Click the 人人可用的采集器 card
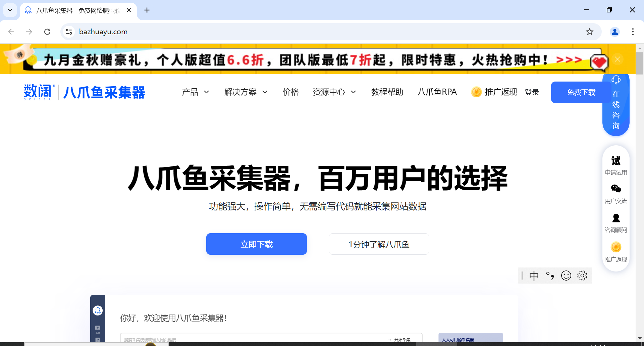Image resolution: width=644 pixels, height=346 pixels. pos(471,338)
